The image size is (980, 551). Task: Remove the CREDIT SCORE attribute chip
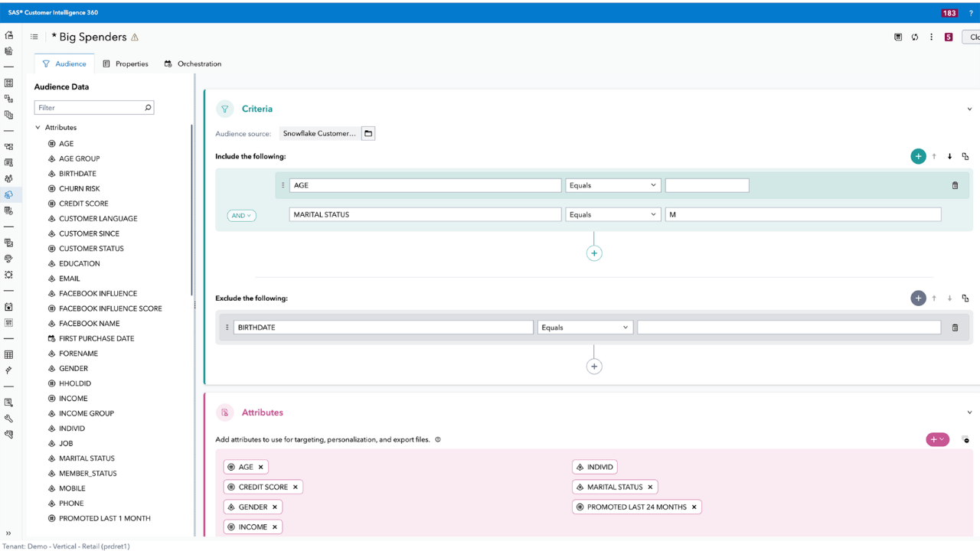(x=296, y=487)
